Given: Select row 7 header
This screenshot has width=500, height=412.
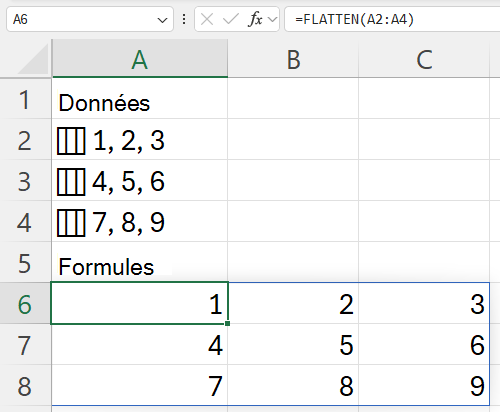Looking at the screenshot, I should [x=25, y=345].
